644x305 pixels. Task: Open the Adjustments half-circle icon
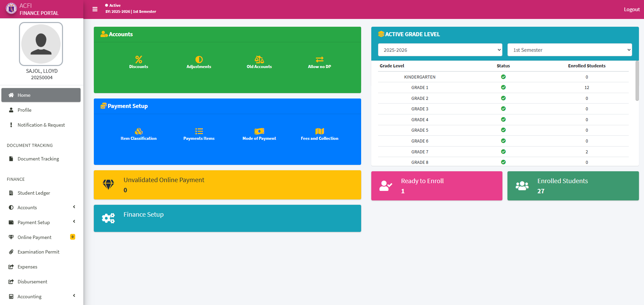pyautogui.click(x=199, y=60)
